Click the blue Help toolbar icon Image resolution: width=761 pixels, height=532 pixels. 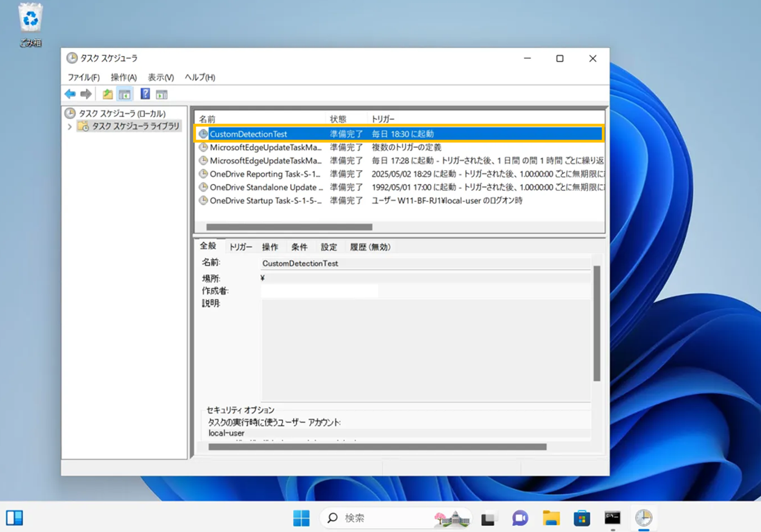click(145, 94)
